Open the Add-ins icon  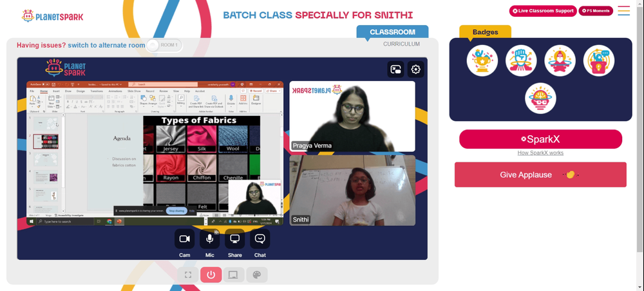coord(243,99)
